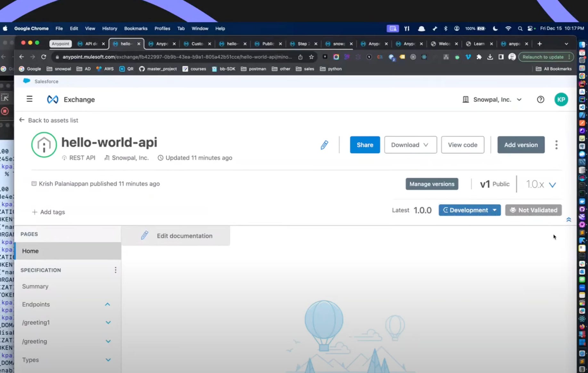Image resolution: width=588 pixels, height=373 pixels.
Task: Click Back to assets list link
Action: 49,120
